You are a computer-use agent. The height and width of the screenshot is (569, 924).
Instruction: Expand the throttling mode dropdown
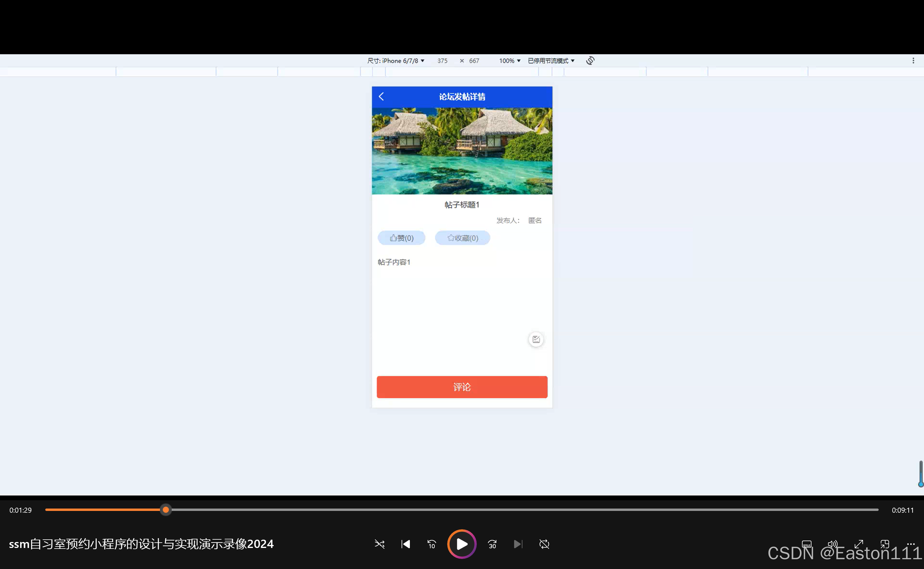point(551,60)
